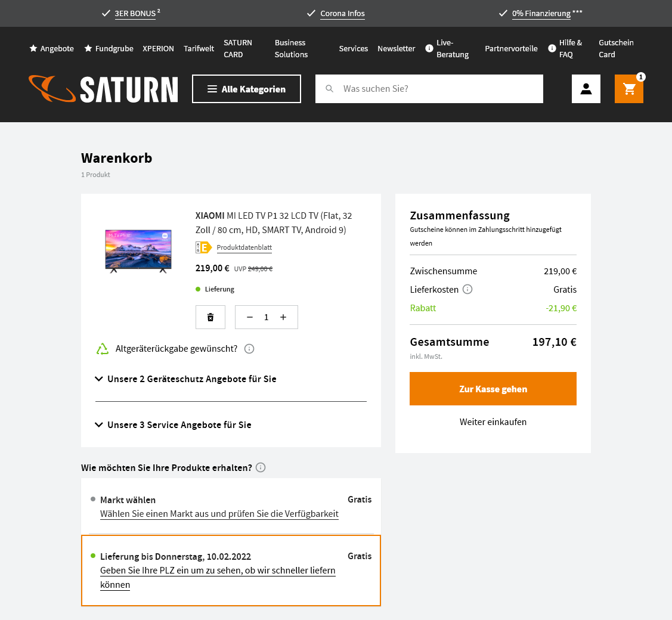
Task: Expand the 2 Geräteschutz Angebote section
Action: pos(185,379)
